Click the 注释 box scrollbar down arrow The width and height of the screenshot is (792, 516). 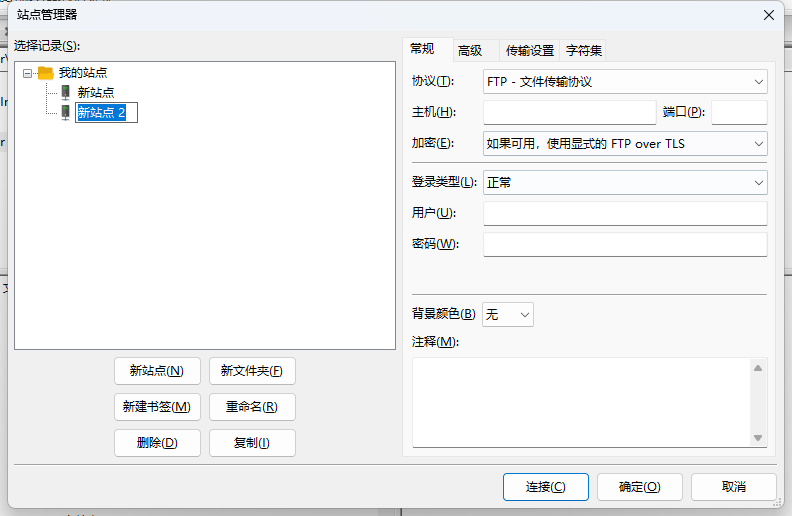pos(758,438)
